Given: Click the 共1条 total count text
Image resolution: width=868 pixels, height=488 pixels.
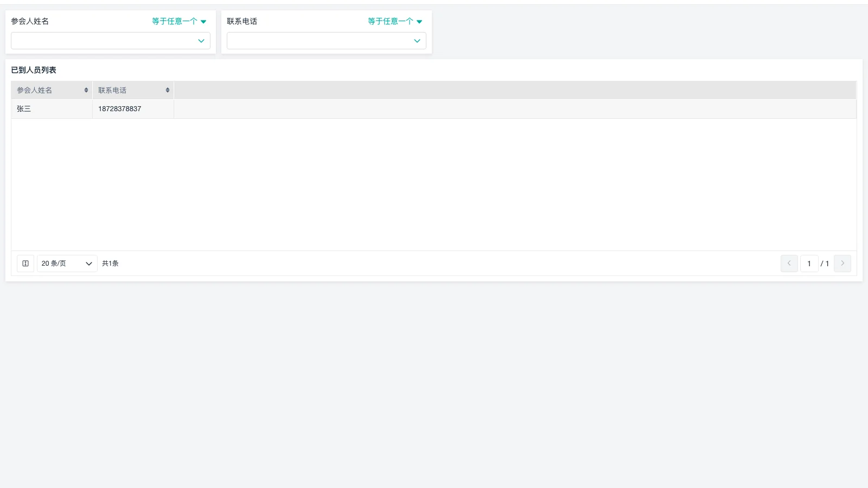Looking at the screenshot, I should (x=110, y=264).
